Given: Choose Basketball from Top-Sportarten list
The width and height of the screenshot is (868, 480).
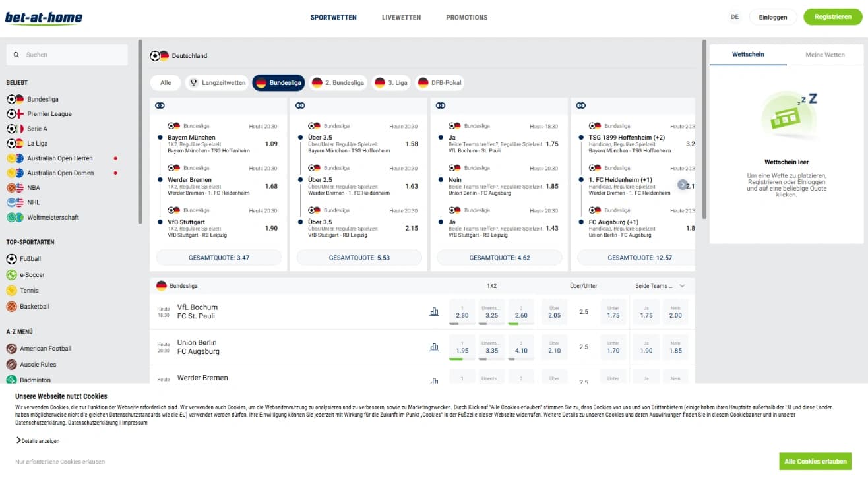Looking at the screenshot, I should (x=34, y=307).
